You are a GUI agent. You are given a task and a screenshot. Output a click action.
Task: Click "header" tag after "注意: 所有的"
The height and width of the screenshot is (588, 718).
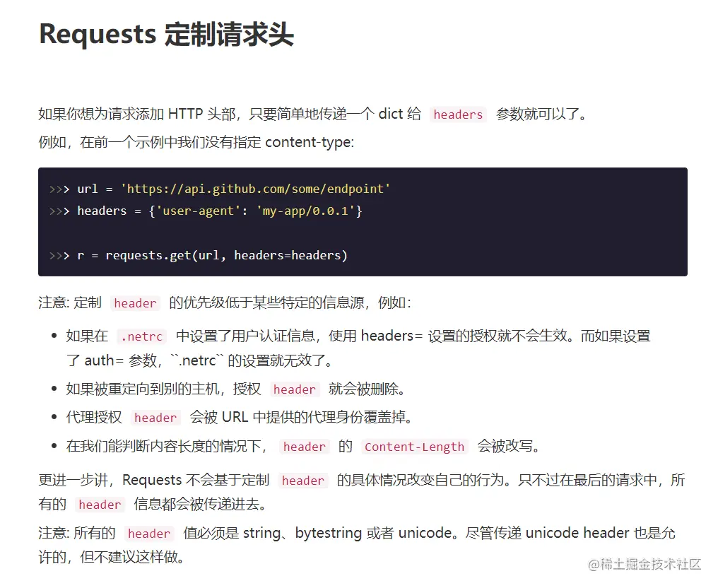149,534
